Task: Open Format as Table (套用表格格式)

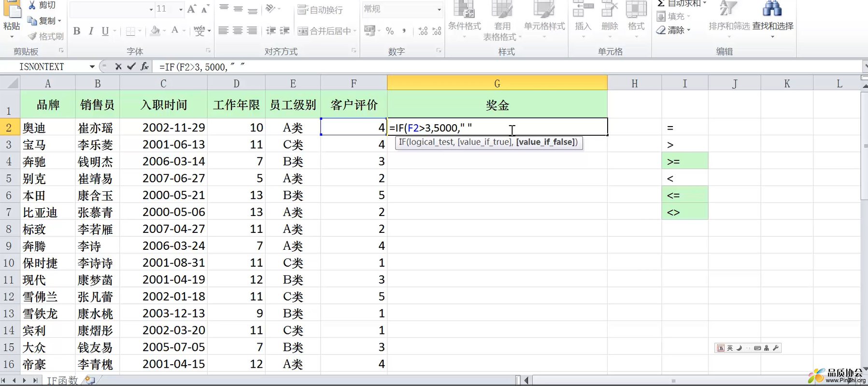Action: pyautogui.click(x=502, y=20)
